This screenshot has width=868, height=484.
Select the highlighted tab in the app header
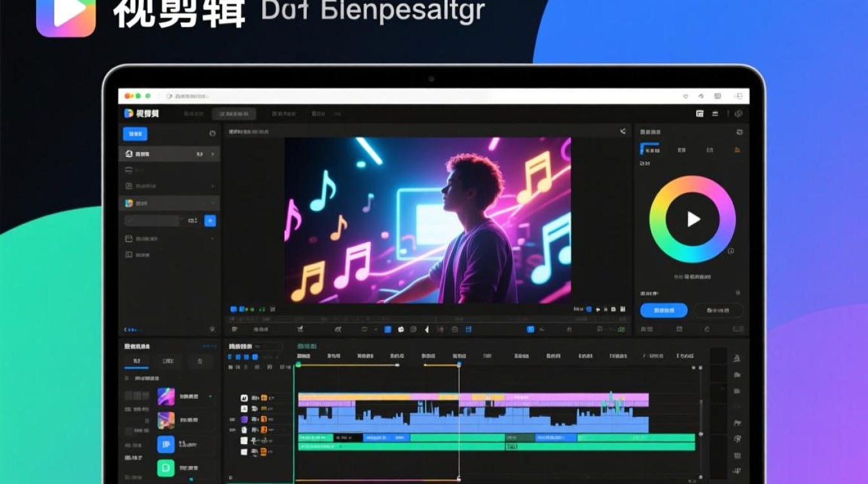tap(234, 114)
